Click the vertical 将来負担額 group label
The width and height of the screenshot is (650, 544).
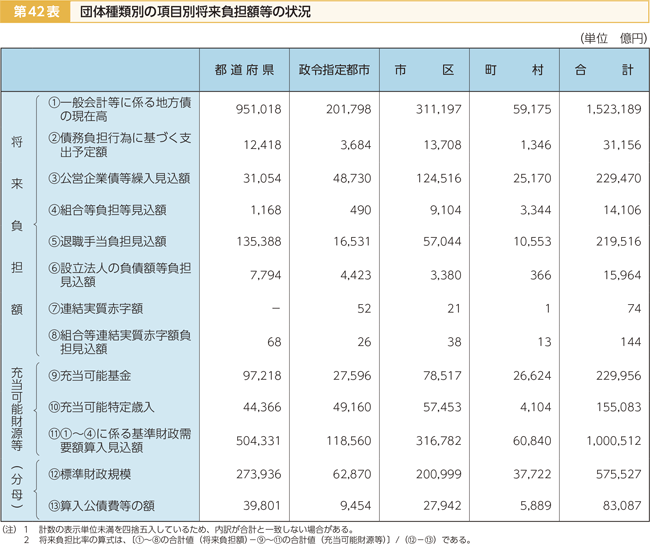pyautogui.click(x=17, y=226)
